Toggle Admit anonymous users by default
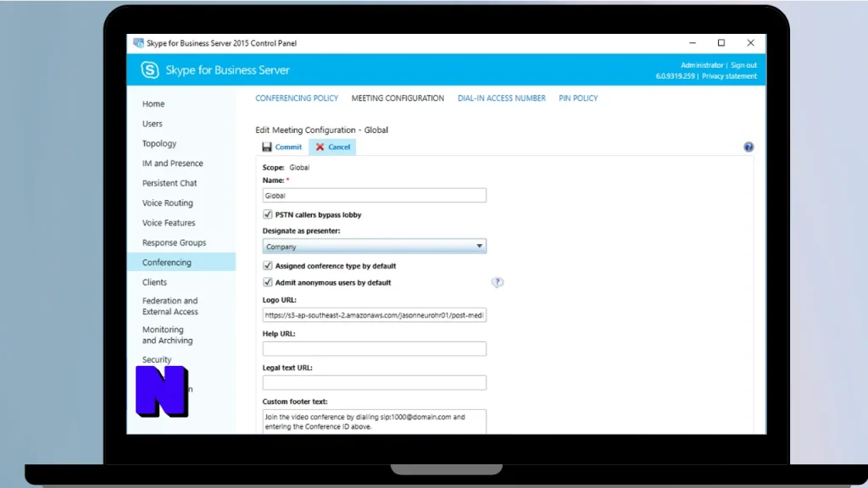 pos(267,282)
